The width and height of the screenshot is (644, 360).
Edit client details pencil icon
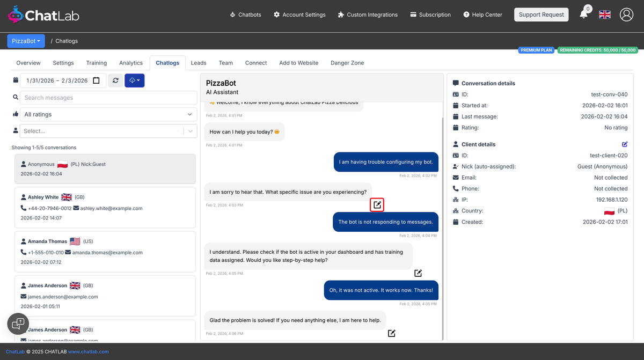click(x=625, y=144)
